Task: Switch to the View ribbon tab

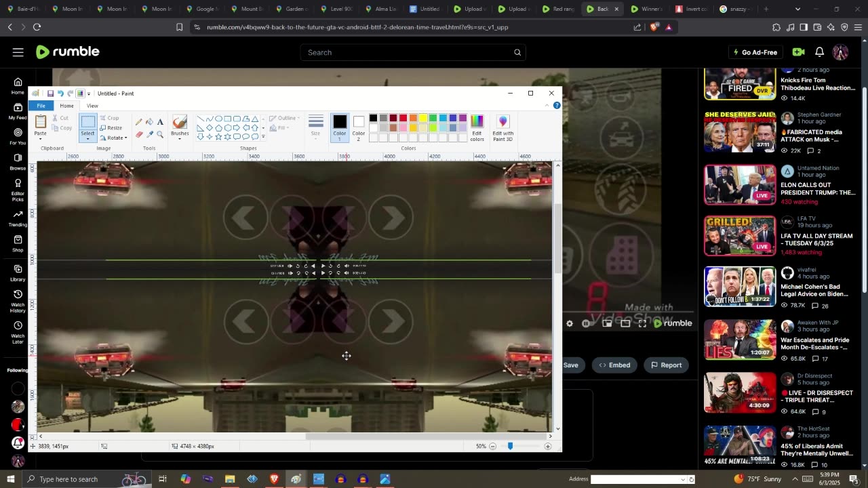Action: [x=92, y=106]
